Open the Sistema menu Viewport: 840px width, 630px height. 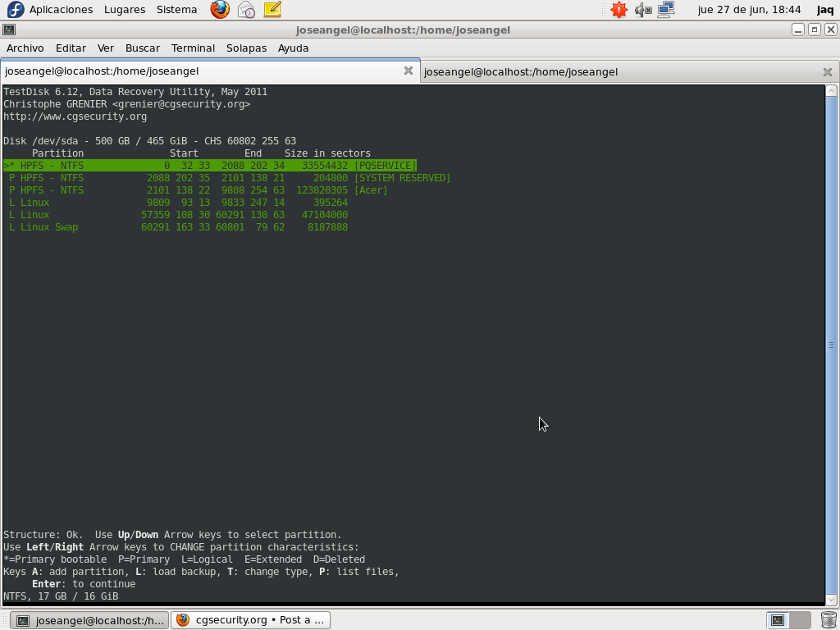pos(177,10)
